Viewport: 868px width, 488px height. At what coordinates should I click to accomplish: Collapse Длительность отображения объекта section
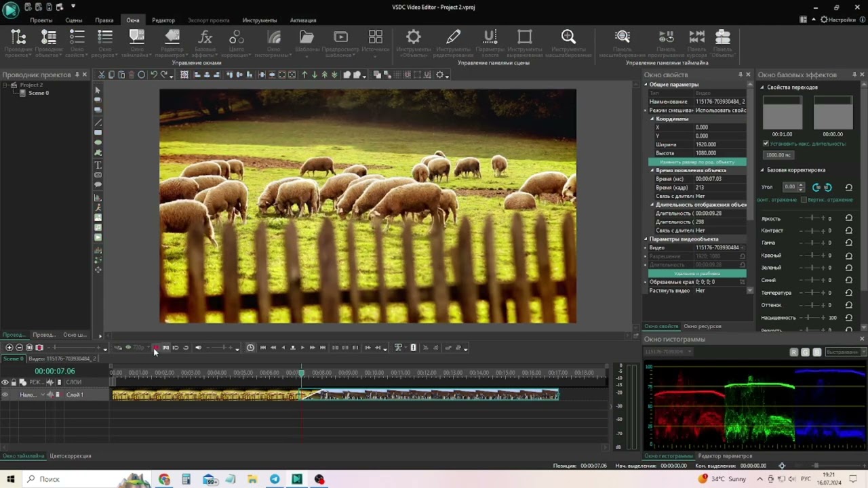(x=652, y=205)
